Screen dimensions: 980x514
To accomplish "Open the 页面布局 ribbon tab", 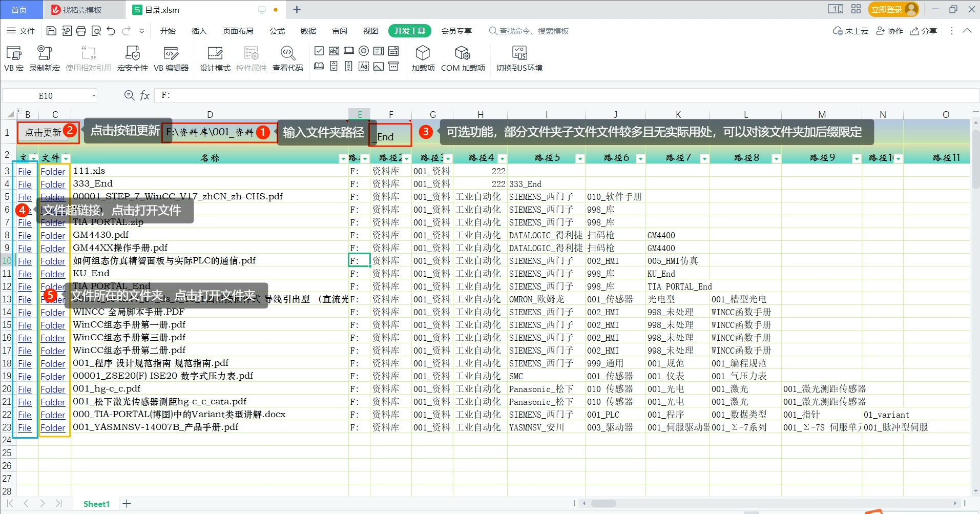I will pyautogui.click(x=238, y=31).
